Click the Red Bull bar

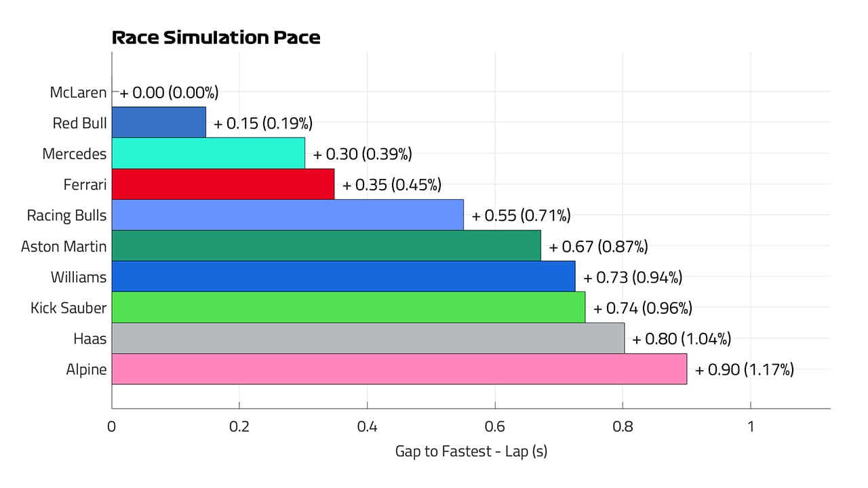(x=159, y=123)
